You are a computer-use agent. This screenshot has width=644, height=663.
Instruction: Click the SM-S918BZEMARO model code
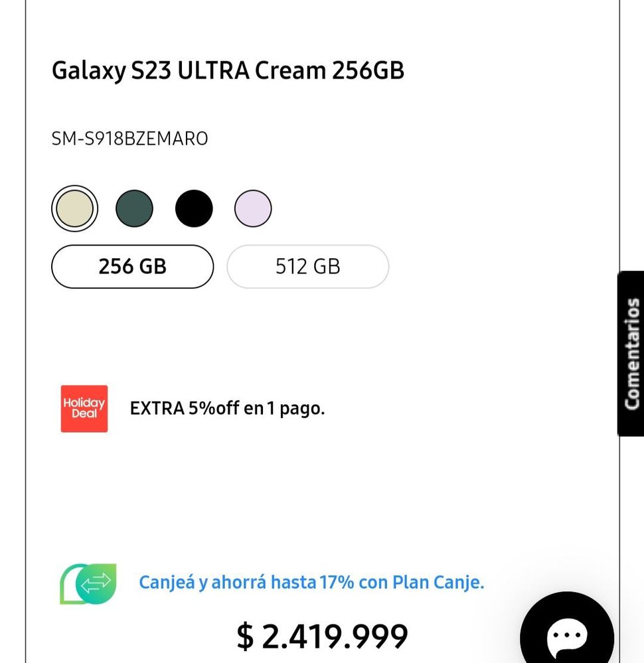[x=129, y=139]
